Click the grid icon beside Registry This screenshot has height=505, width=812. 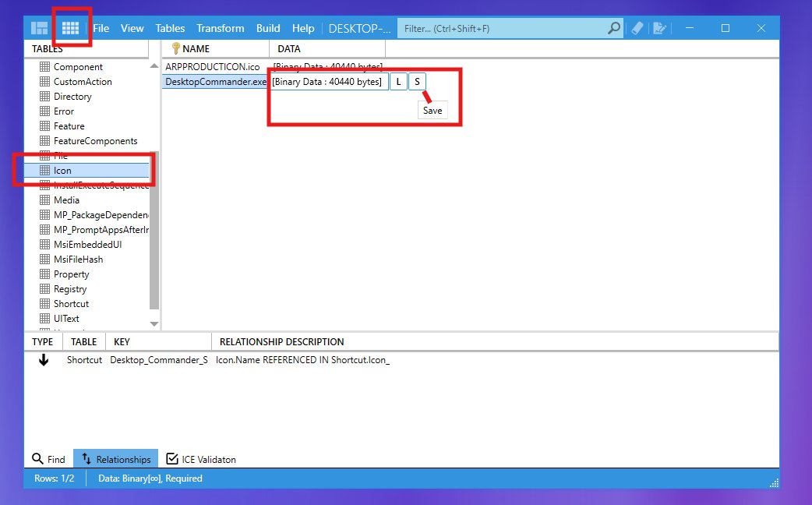tap(45, 289)
